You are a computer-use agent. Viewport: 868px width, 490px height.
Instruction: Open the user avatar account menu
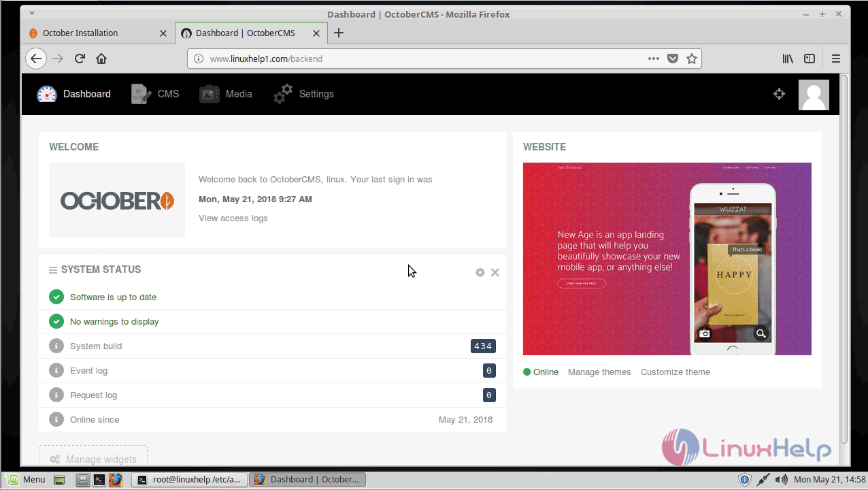pos(814,95)
